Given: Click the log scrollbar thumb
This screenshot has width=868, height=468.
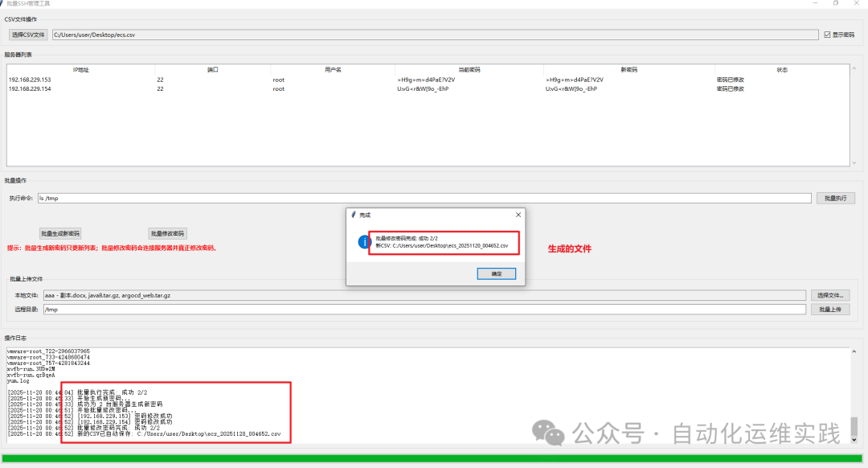Looking at the screenshot, I should pos(854,426).
